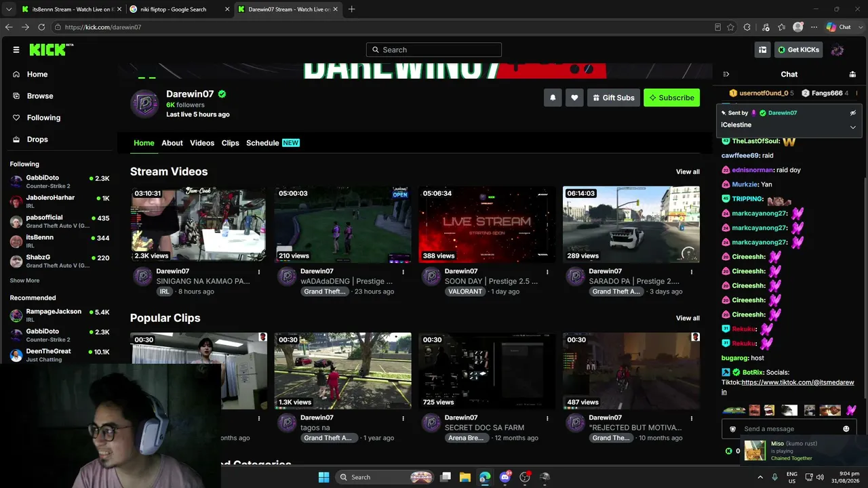Viewport: 868px width, 488px height.
Task: Open browser profile avatar
Action: point(798,27)
